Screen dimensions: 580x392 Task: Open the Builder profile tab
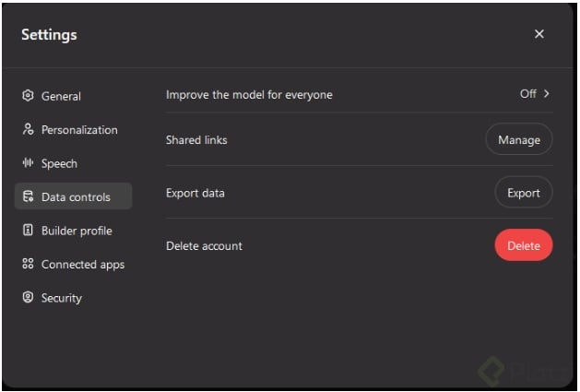point(73,231)
